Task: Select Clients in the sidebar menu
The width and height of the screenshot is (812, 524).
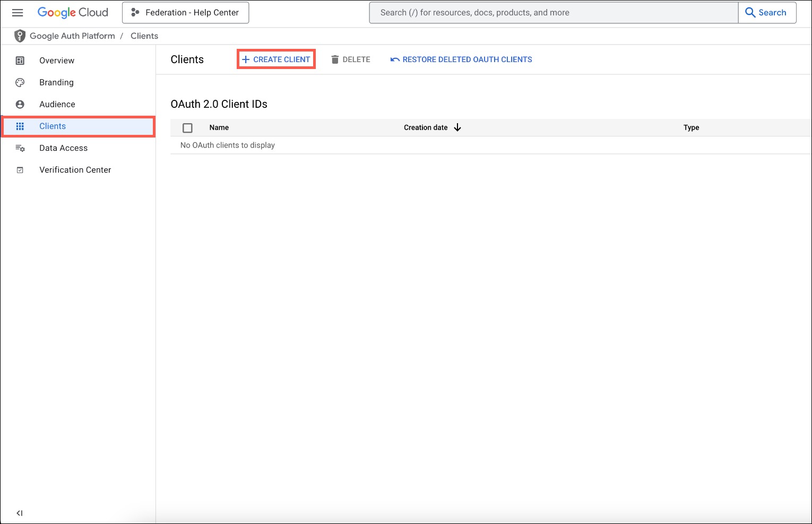Action: coord(52,126)
